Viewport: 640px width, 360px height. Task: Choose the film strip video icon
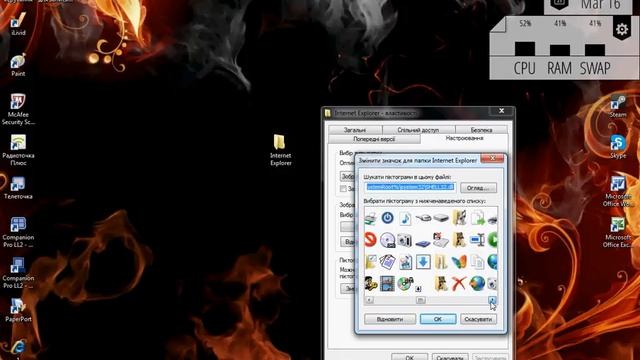387,283
